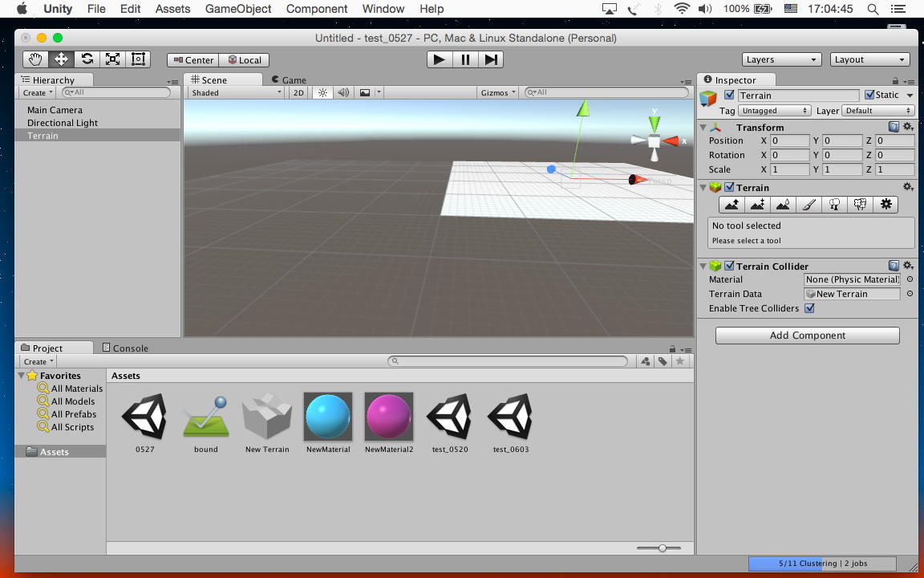Select the Rotate tool
Viewport: 924px width, 578px height.
coord(87,59)
